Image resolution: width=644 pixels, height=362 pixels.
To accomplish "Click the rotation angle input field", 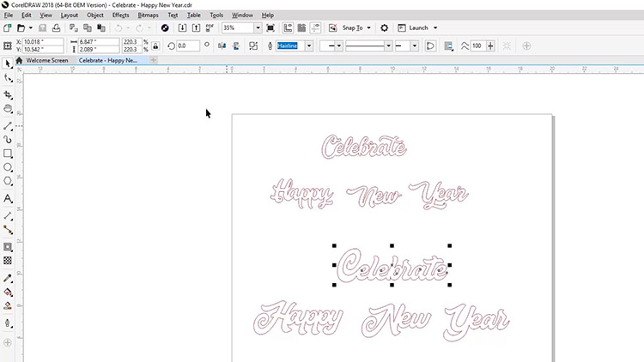I will tap(187, 45).
